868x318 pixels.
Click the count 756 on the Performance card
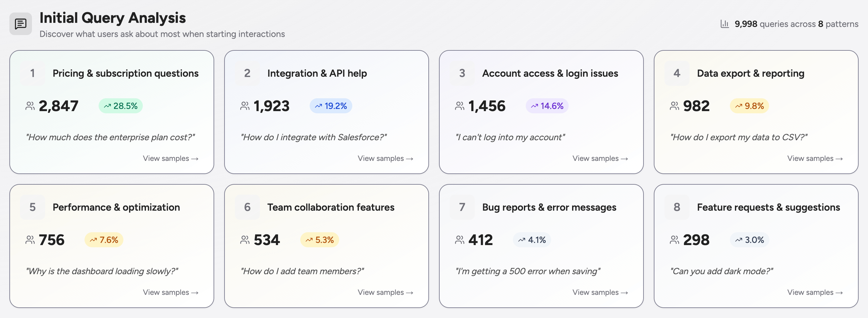pos(52,240)
